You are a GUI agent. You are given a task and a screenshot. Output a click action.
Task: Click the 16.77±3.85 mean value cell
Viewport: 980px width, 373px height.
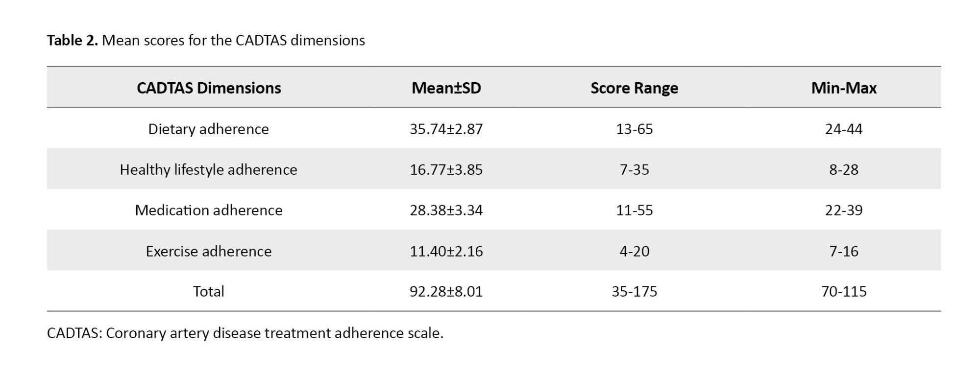[x=446, y=169]
